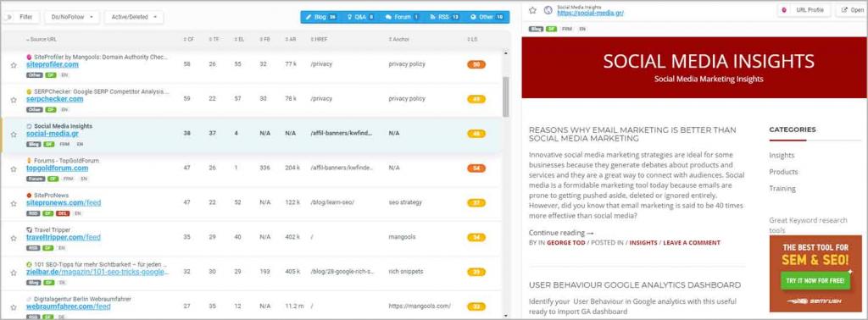Sort by TF column
Screen dimensions: 868x320
[x=214, y=39]
